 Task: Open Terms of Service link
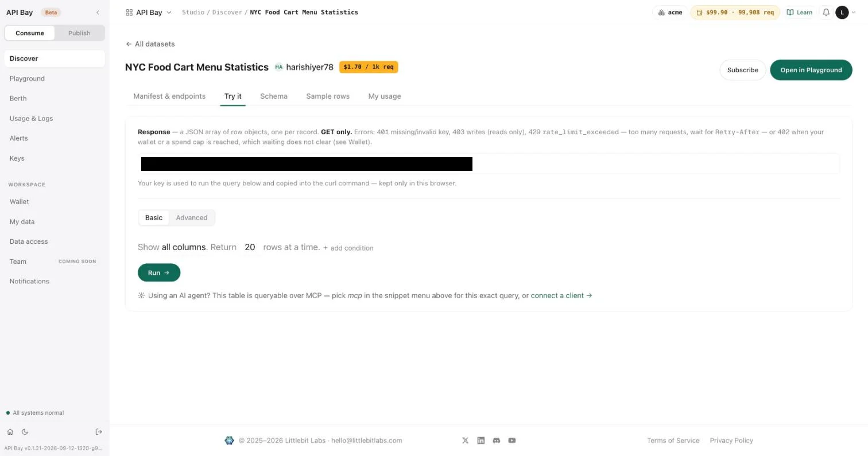pyautogui.click(x=673, y=441)
